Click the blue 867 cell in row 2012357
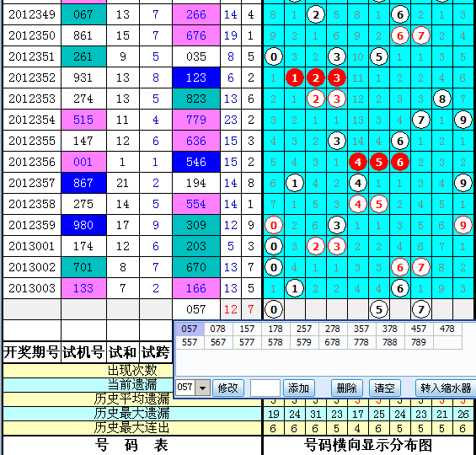476x455 pixels. coord(83,183)
